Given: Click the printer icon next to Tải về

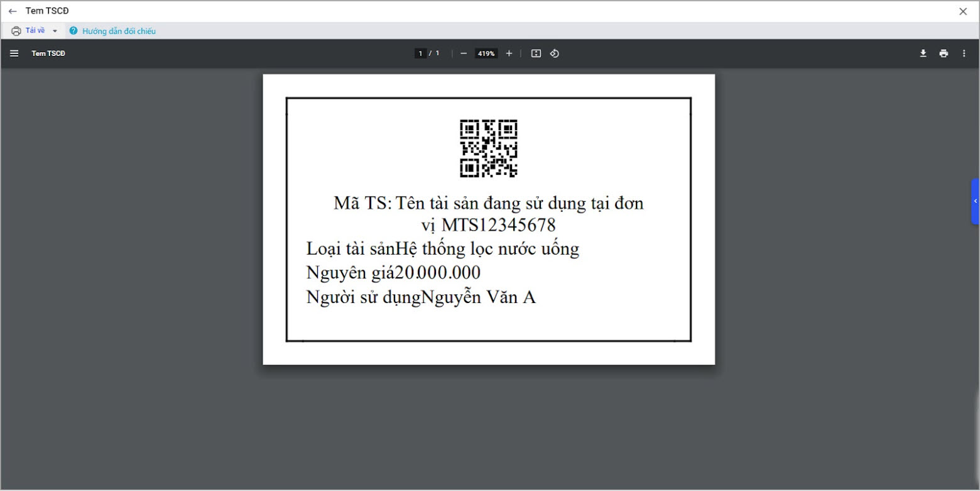Looking at the screenshot, I should (x=16, y=31).
